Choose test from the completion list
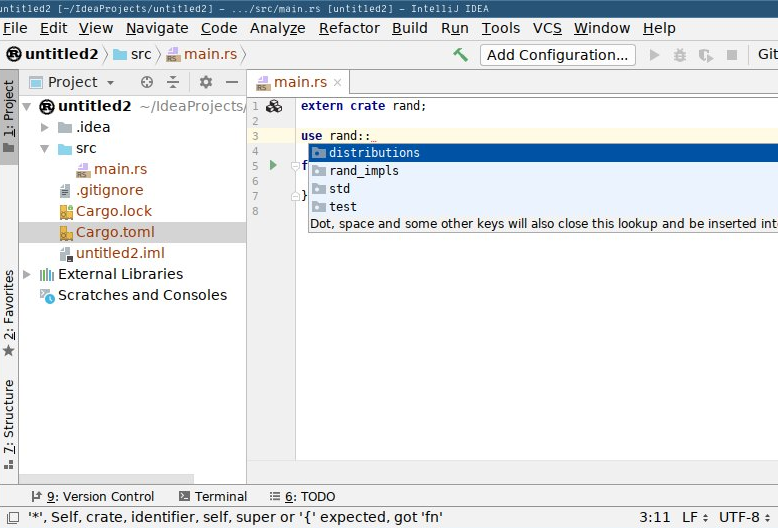This screenshot has height=528, width=778. click(543, 207)
